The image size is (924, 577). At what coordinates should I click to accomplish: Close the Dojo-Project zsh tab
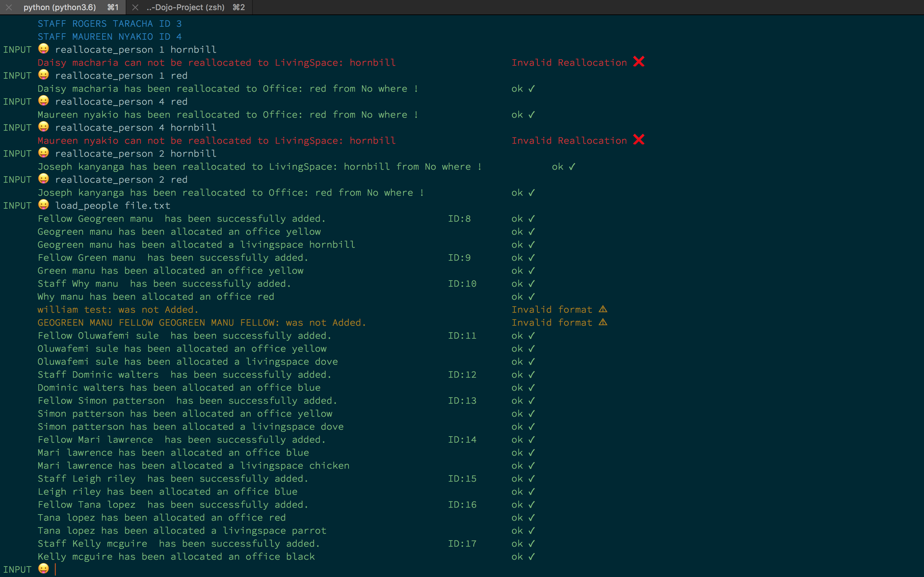coord(135,7)
